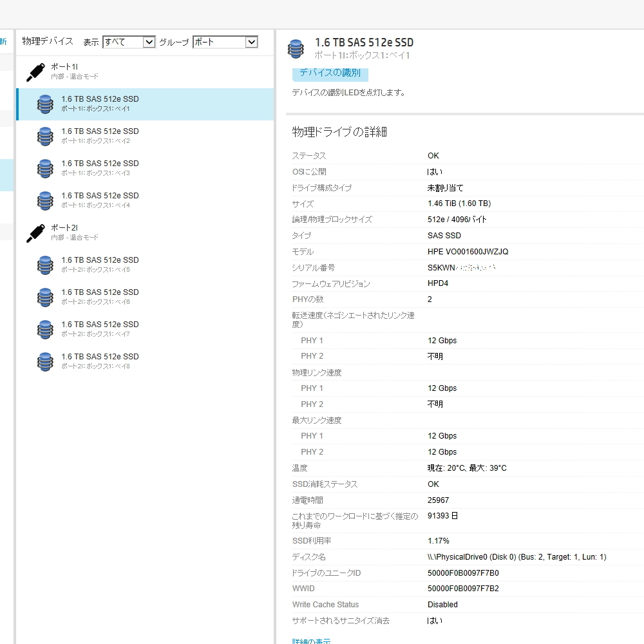This screenshot has width=644, height=644.
Task: Click the model value HPE VO001600JWZJQ
Action: point(468,252)
